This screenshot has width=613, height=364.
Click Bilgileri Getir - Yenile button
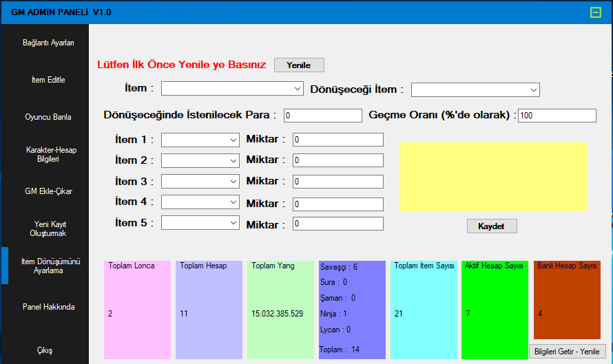(x=568, y=351)
